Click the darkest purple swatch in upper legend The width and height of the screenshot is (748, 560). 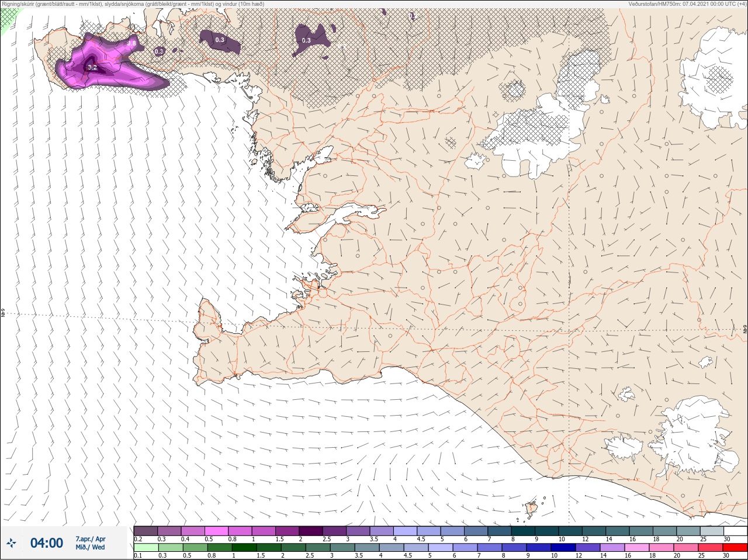click(311, 531)
